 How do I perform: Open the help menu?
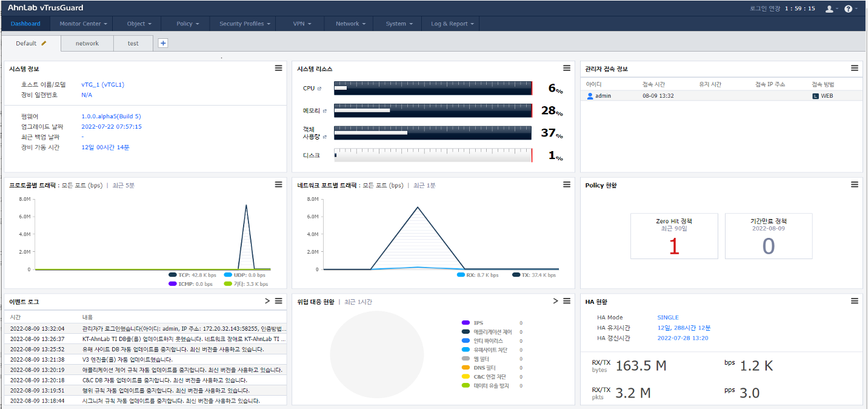tap(850, 8)
